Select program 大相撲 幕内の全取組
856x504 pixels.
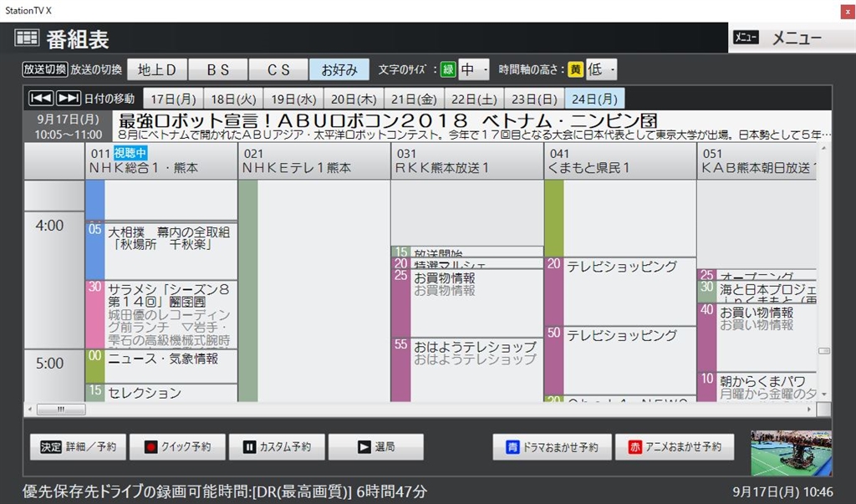point(161,251)
